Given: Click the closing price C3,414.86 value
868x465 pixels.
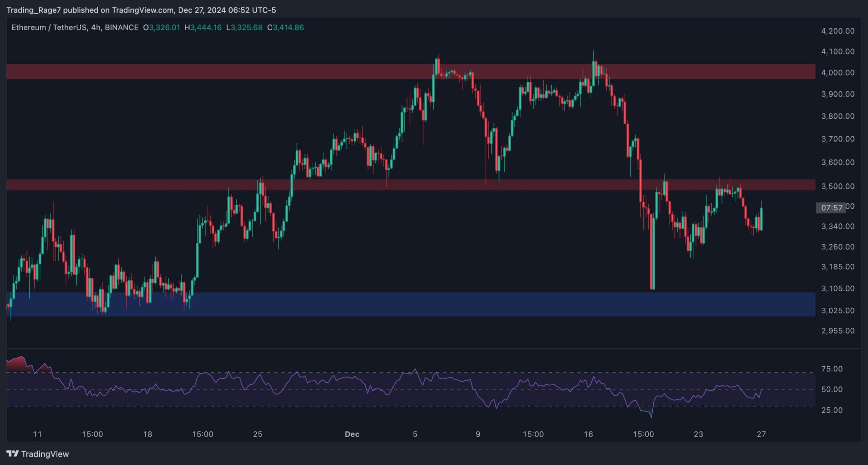Looking at the screenshot, I should click(x=285, y=27).
